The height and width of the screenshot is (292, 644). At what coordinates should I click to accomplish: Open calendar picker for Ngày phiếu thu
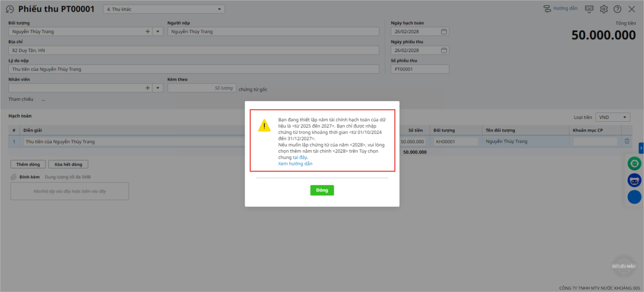point(444,50)
